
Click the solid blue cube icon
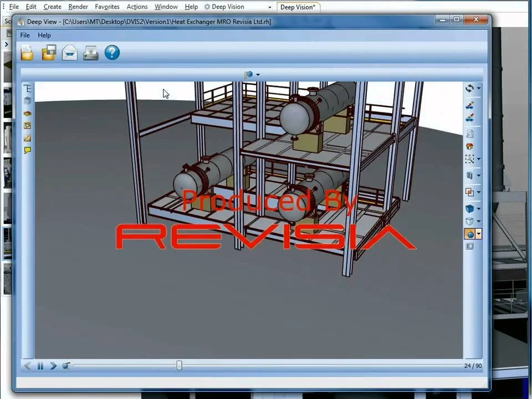pyautogui.click(x=469, y=209)
